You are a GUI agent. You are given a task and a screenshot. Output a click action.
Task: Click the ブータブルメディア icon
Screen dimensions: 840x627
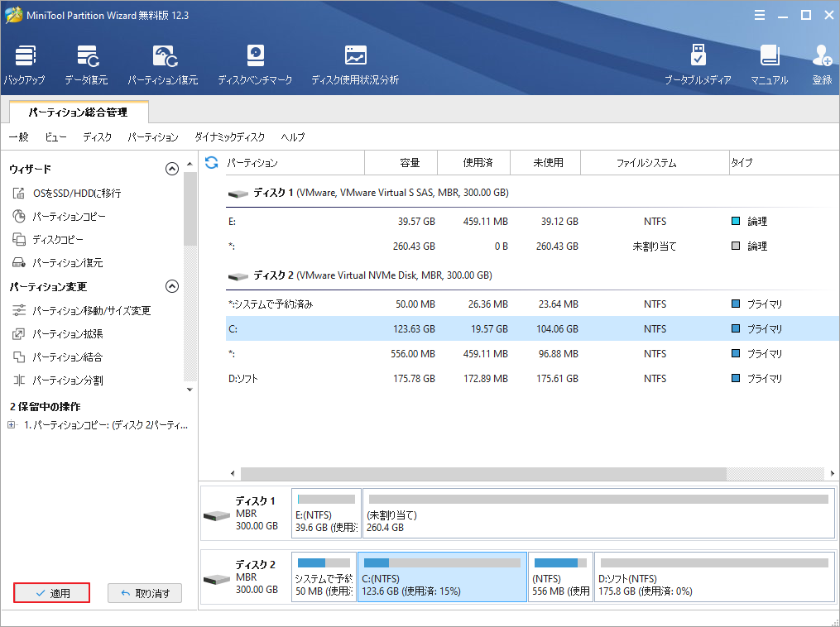698,65
